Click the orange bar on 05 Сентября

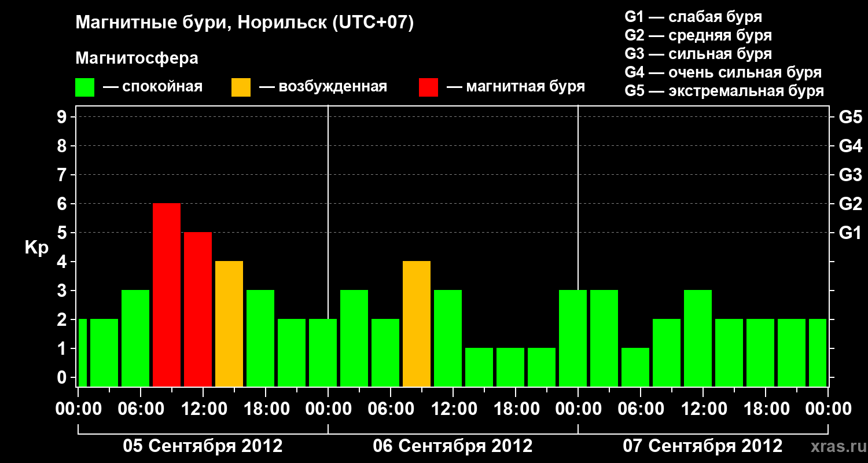pyautogui.click(x=229, y=324)
